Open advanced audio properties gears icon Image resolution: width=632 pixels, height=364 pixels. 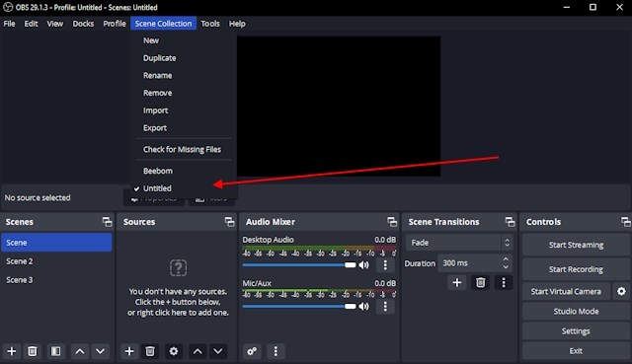[x=253, y=351]
